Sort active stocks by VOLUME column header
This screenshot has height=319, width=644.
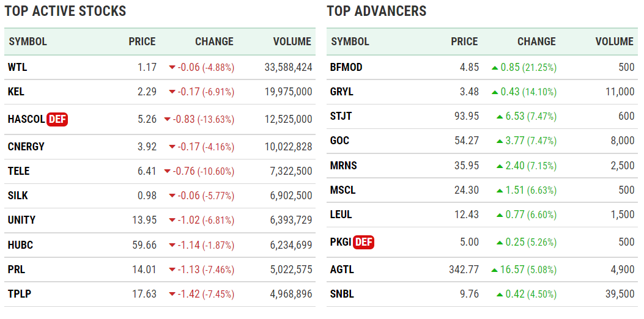[292, 42]
